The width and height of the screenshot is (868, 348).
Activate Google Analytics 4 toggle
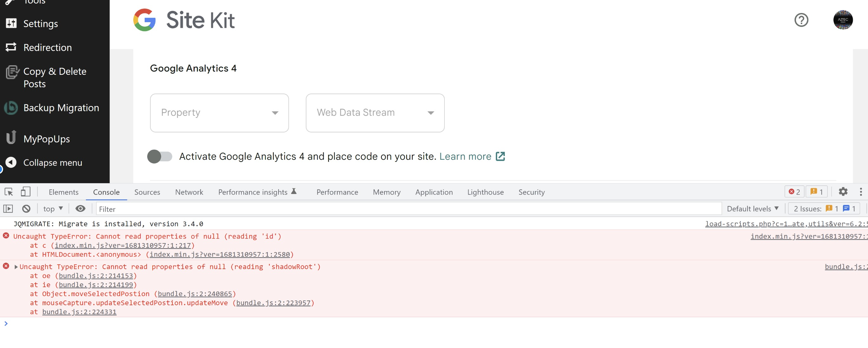161,156
